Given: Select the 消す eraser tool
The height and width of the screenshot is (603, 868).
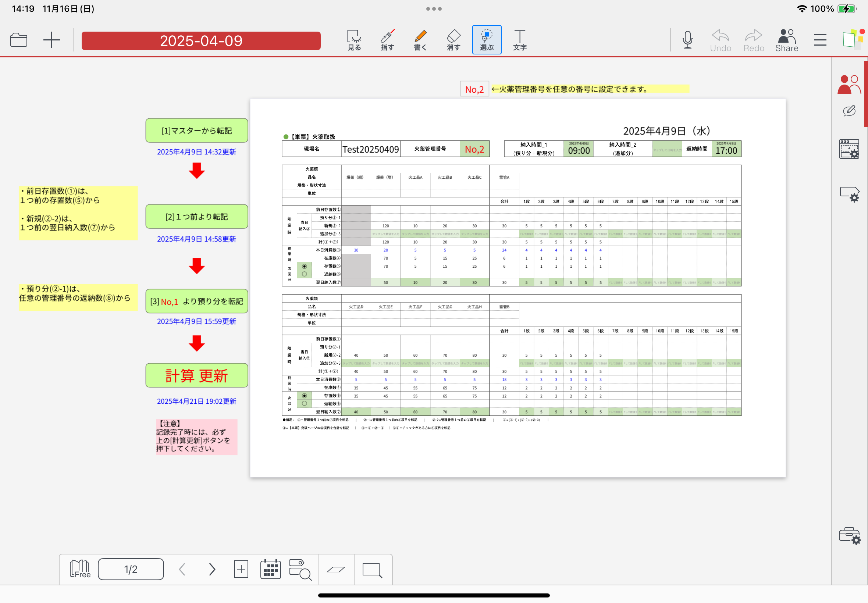Looking at the screenshot, I should click(x=453, y=40).
